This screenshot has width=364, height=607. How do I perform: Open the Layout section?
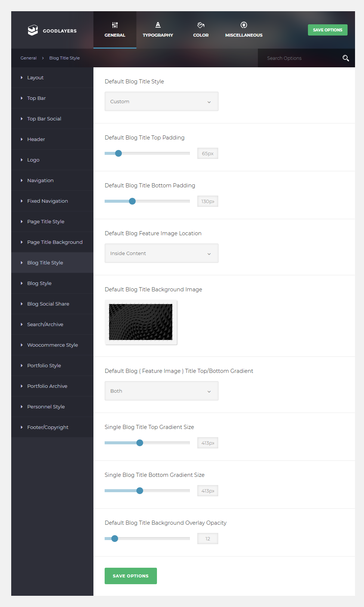[x=52, y=77]
